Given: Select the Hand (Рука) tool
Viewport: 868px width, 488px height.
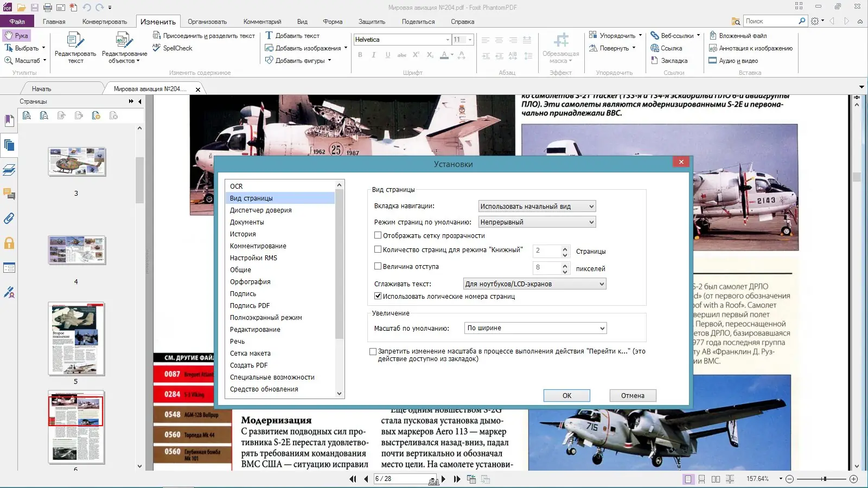Looking at the screenshot, I should tap(16, 36).
